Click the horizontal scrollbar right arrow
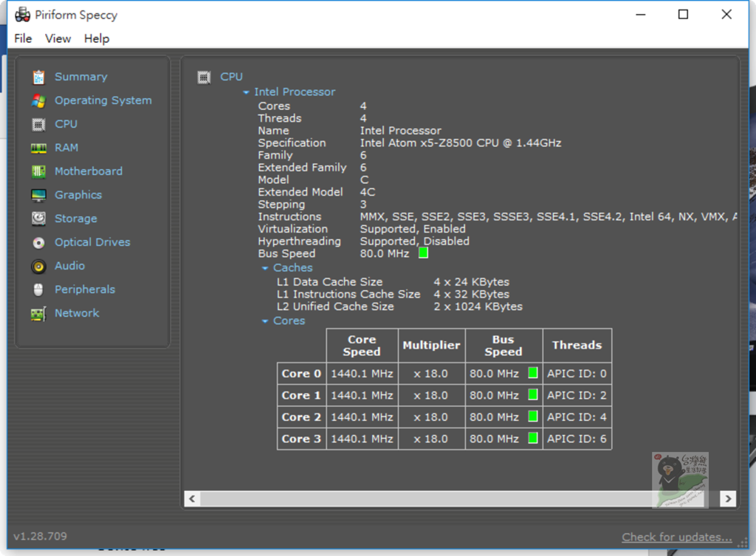756x556 pixels. pos(728,498)
